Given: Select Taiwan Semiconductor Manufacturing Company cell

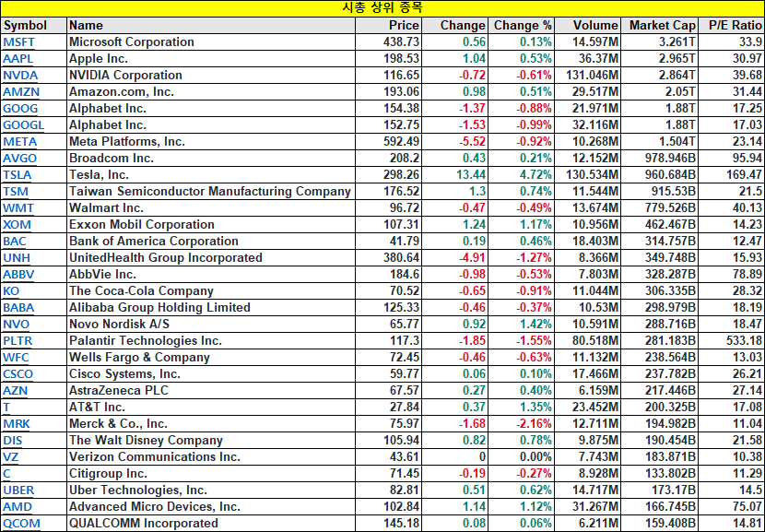Looking at the screenshot, I should (211, 192).
